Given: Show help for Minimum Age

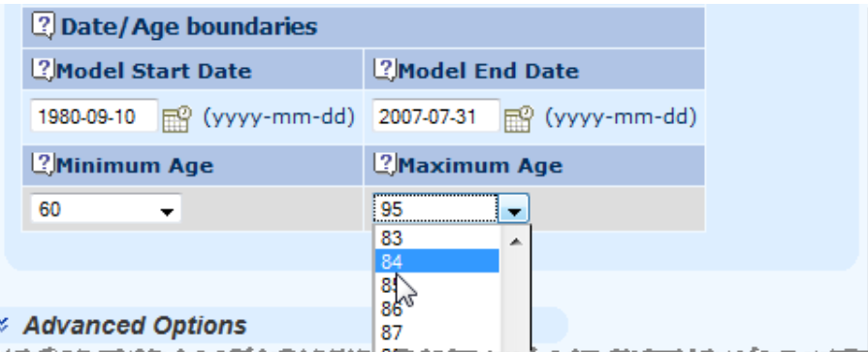Looking at the screenshot, I should 44,165.
